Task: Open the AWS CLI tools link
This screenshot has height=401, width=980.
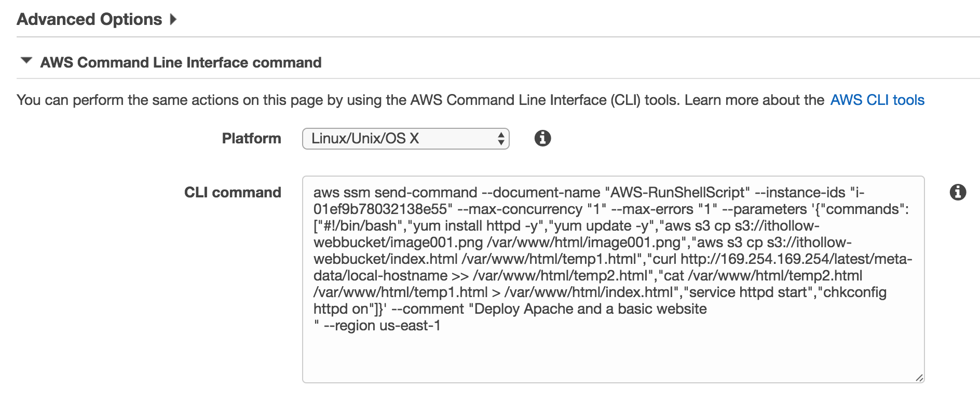Action: pos(877,100)
